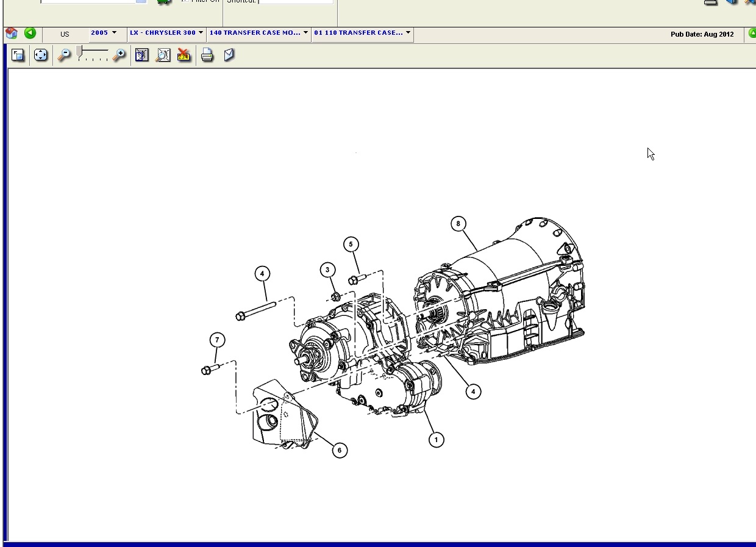Adjust the zoom level slider handle
The height and width of the screenshot is (547, 756).
[79, 52]
